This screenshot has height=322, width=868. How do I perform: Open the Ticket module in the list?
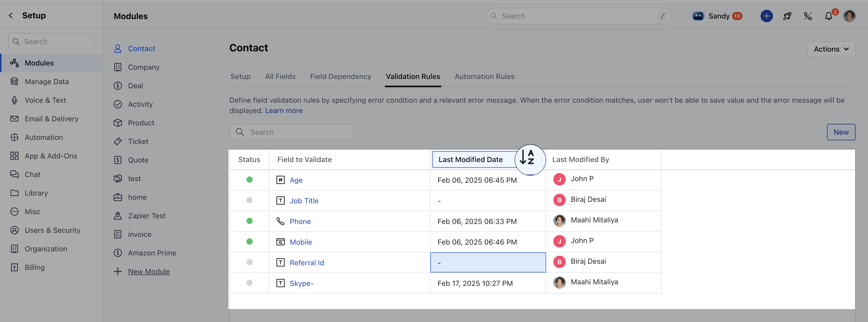tap(138, 141)
